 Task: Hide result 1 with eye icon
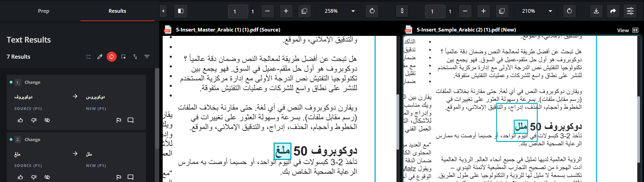click(x=47, y=120)
